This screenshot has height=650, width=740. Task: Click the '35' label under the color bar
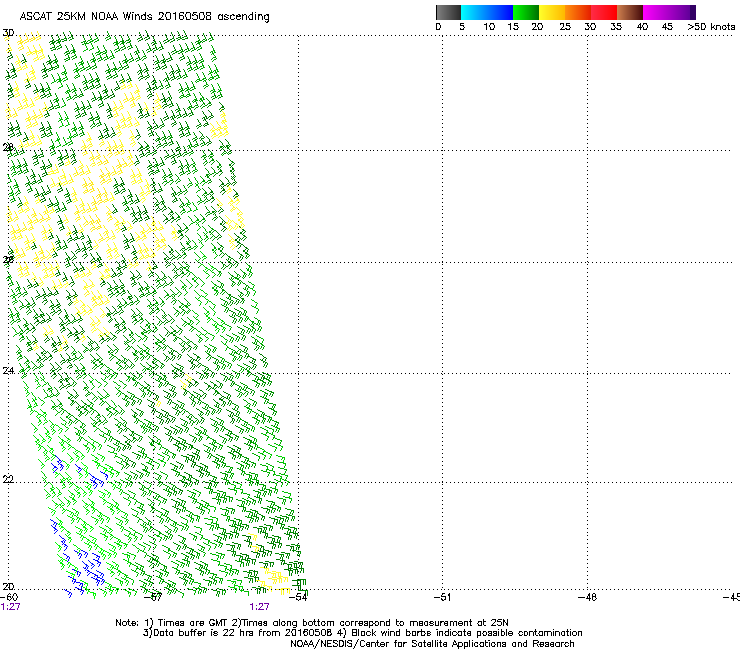pyautogui.click(x=616, y=27)
